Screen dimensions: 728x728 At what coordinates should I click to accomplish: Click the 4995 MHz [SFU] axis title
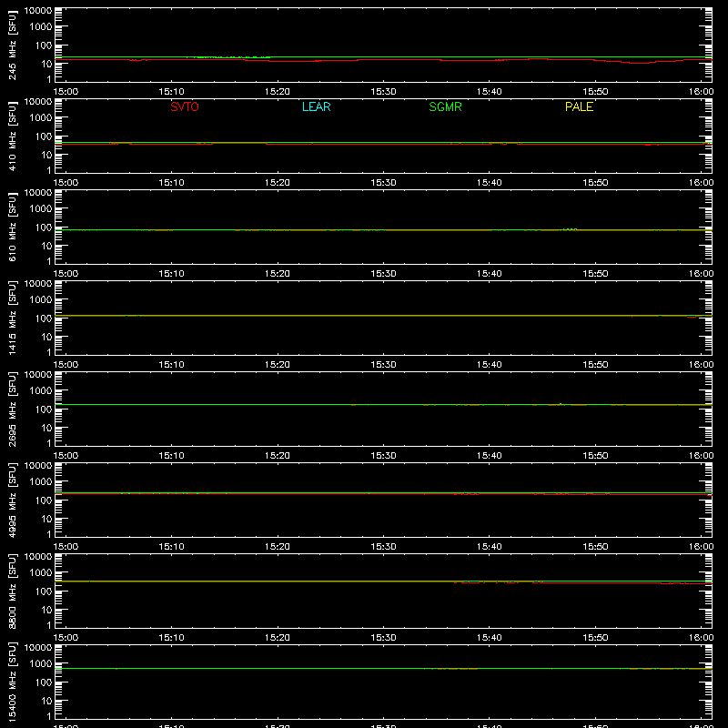[x=12, y=500]
